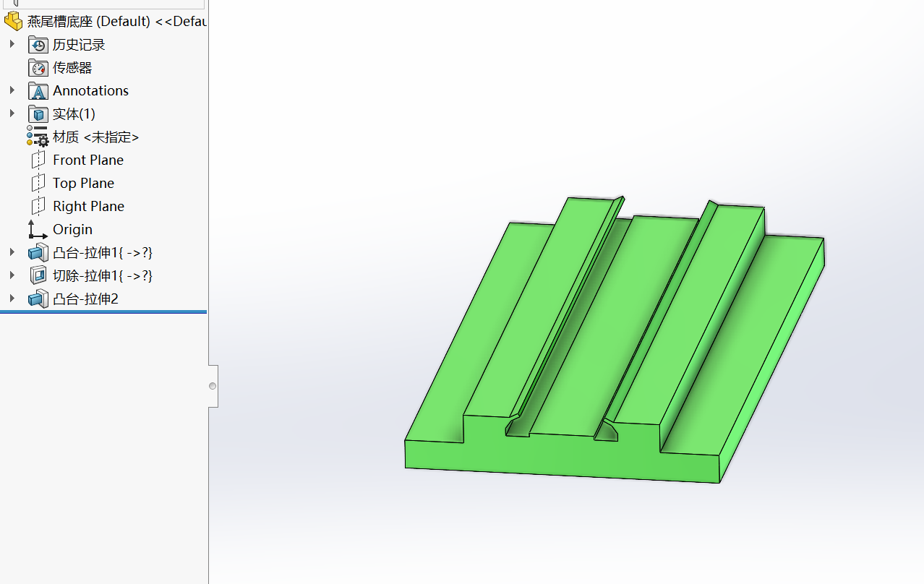The width and height of the screenshot is (924, 584).
Task: Select the 切除-拉伸1{ ->?} label
Action: tap(103, 276)
